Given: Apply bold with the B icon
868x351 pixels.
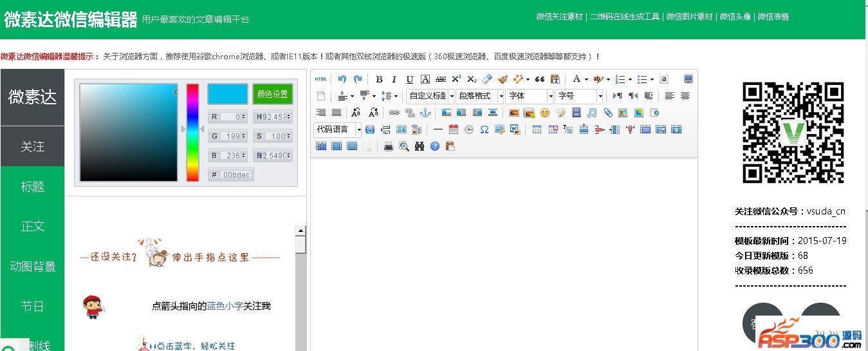Looking at the screenshot, I should click(379, 79).
